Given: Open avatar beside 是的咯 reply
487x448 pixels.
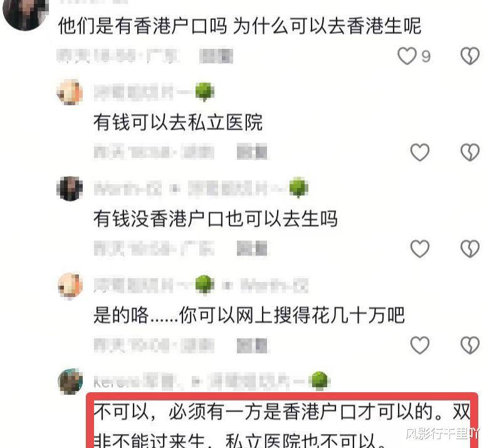Looking at the screenshot, I should coord(70,285).
